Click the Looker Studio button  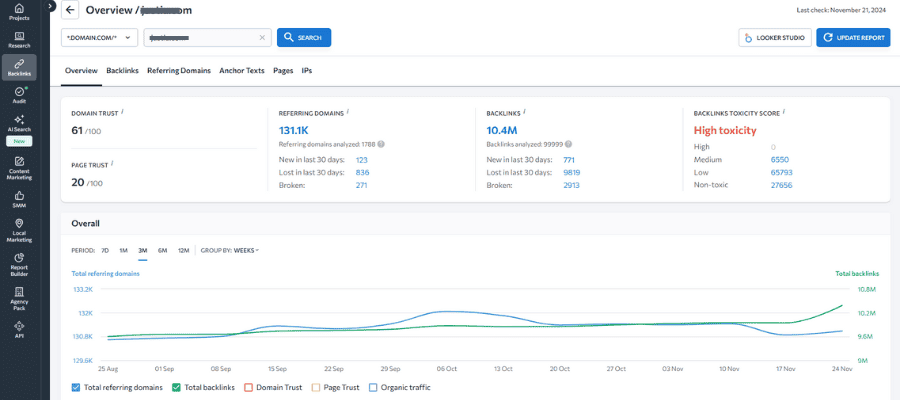[x=774, y=37]
